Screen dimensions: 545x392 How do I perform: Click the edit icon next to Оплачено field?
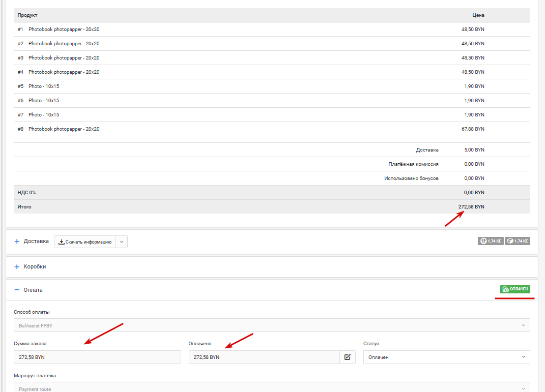[x=347, y=357]
